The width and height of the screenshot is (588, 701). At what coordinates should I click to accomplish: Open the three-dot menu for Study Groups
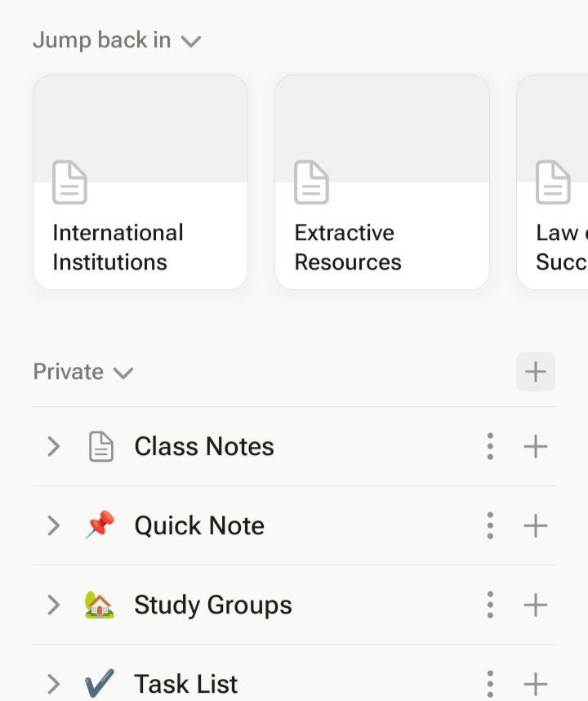tap(490, 605)
